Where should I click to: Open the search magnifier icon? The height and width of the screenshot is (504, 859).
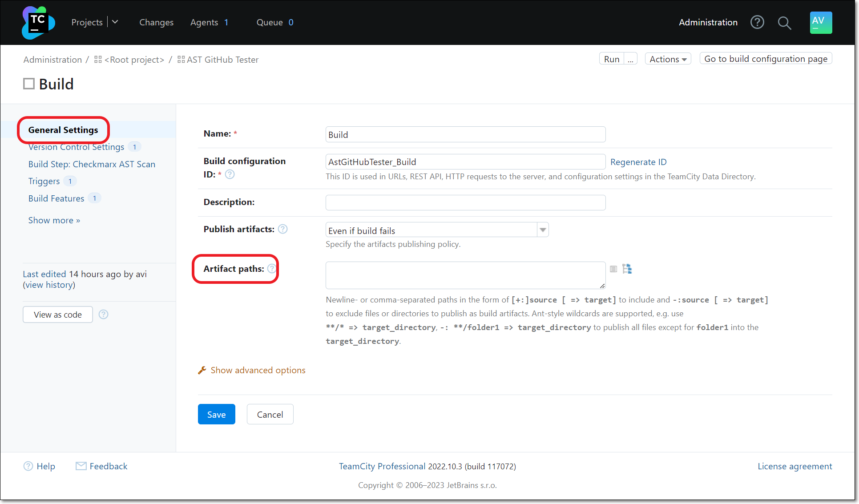coord(784,23)
